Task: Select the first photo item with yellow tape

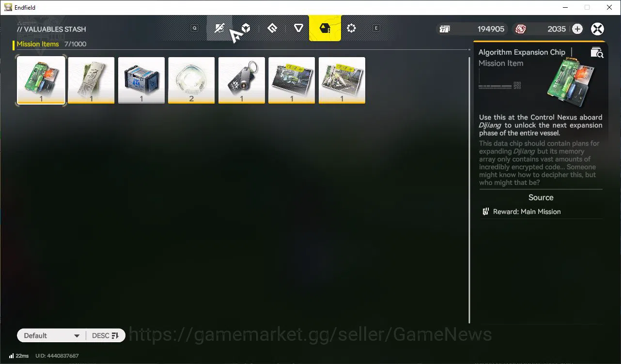Action: tap(292, 80)
